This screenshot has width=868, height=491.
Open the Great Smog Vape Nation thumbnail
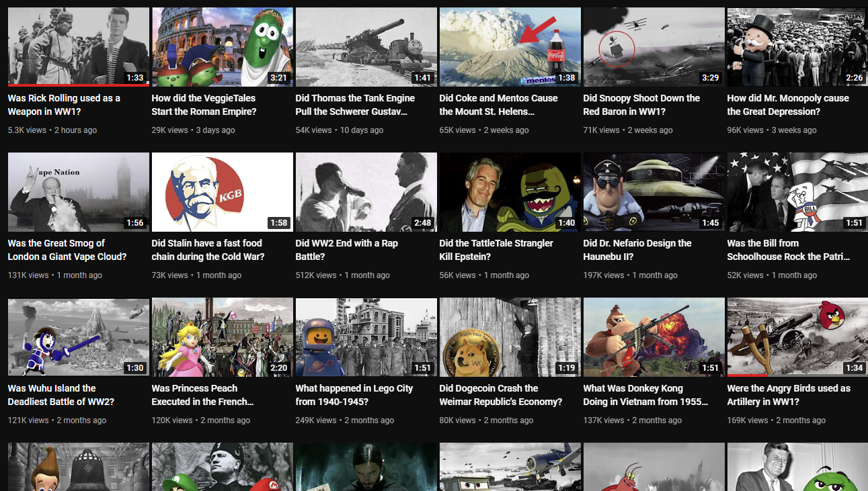78,191
